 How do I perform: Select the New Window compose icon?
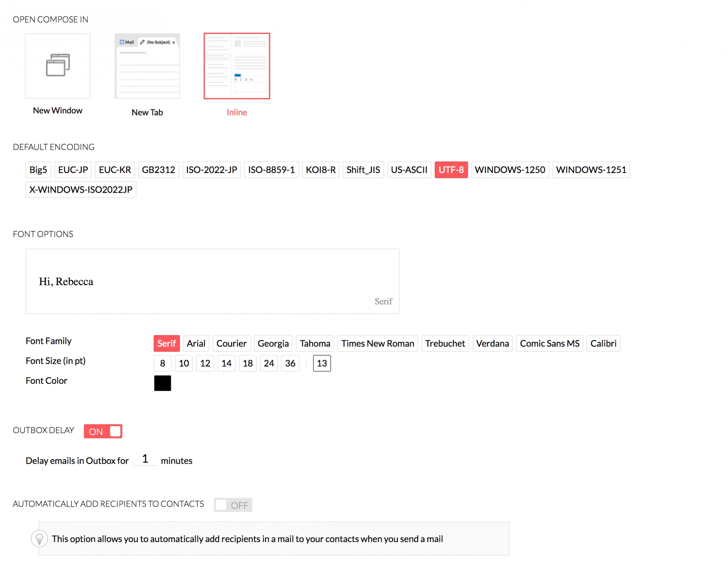[x=58, y=66]
